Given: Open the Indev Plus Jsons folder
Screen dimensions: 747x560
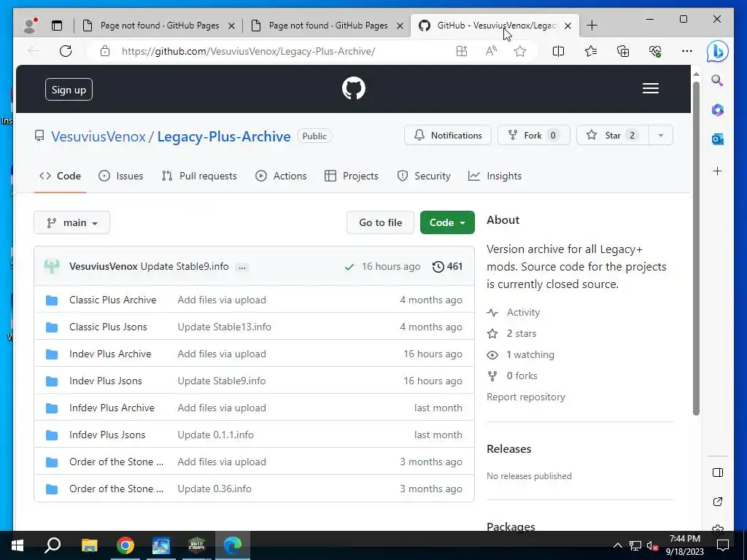Looking at the screenshot, I should click(106, 381).
